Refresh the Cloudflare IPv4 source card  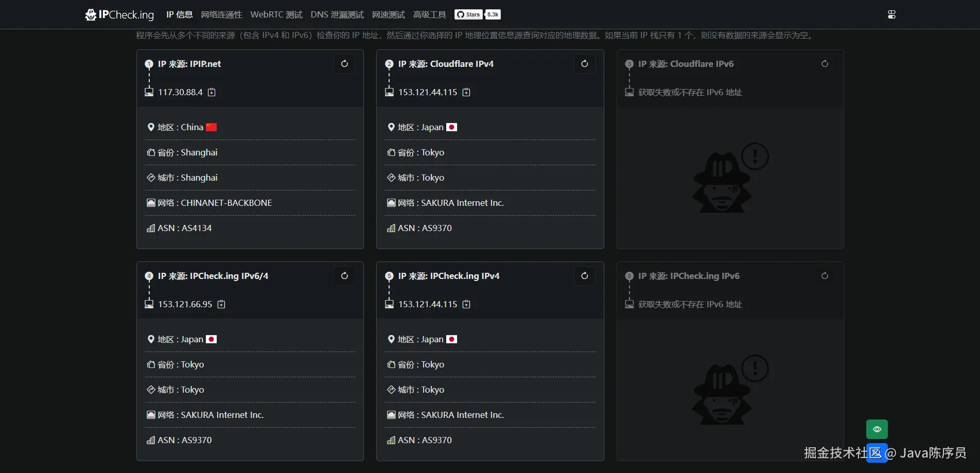585,64
